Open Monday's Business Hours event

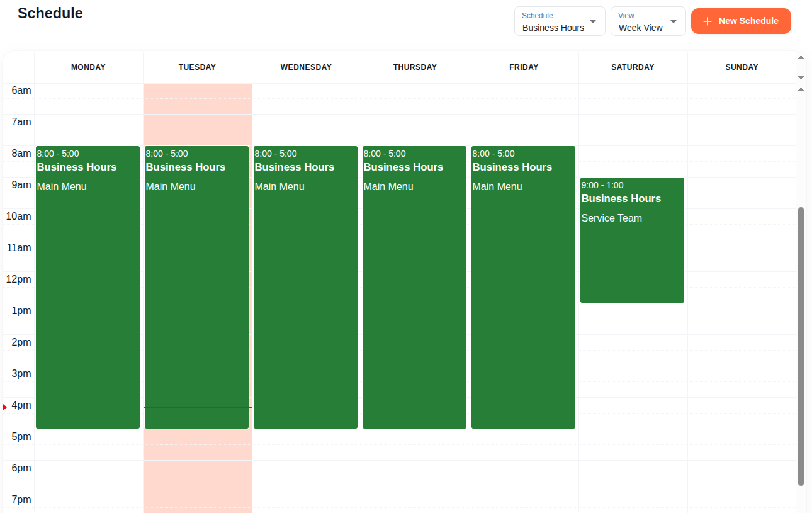87,287
